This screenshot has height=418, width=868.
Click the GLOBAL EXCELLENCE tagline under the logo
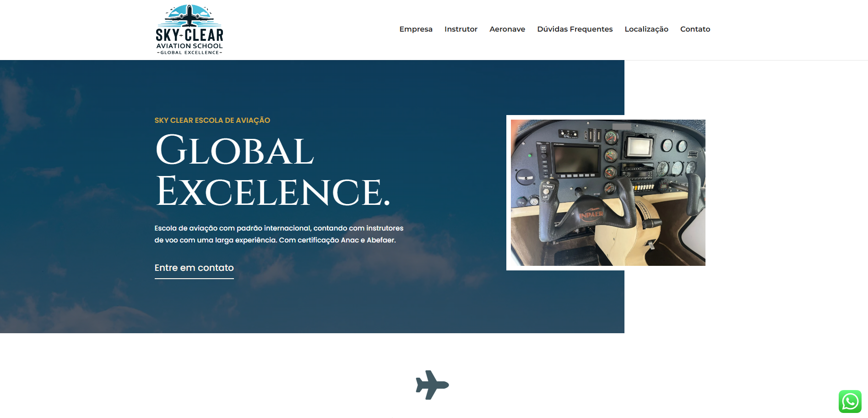click(x=189, y=53)
